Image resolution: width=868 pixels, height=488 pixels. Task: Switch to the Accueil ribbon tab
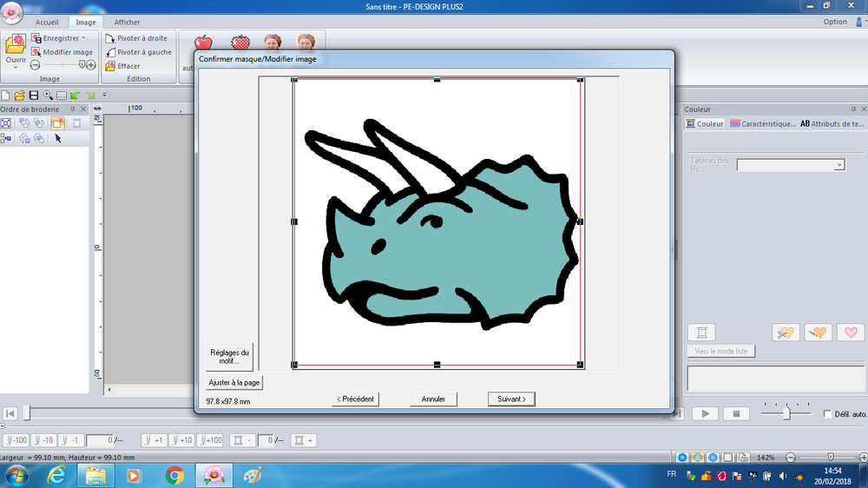(47, 23)
